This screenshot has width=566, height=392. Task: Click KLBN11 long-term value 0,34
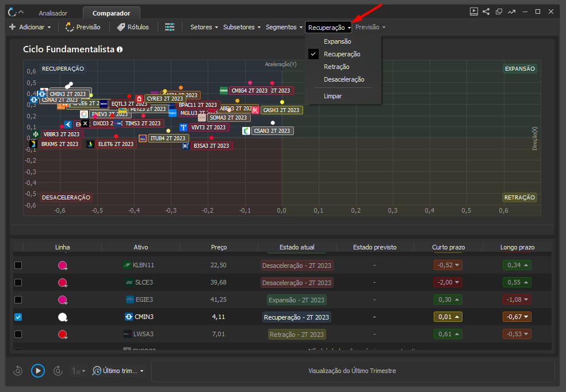[517, 265]
